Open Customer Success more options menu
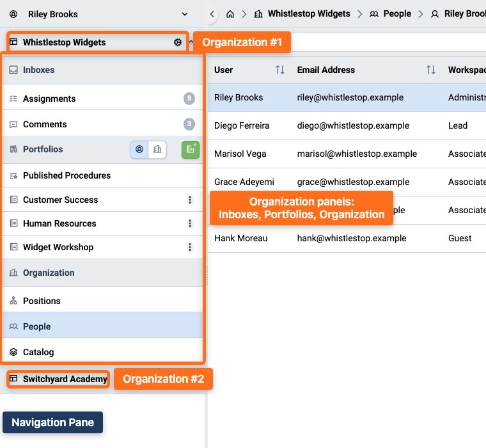The height and width of the screenshot is (448, 486). coord(190,200)
